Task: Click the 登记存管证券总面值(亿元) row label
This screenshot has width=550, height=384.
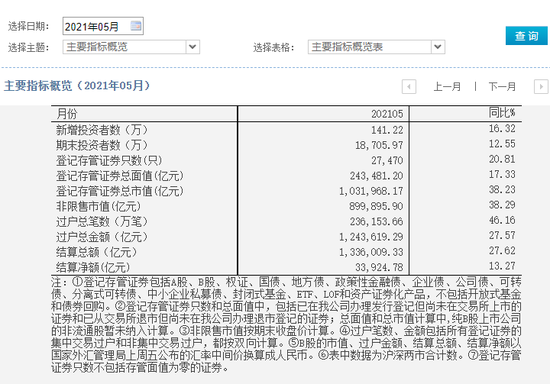Action: (120, 176)
